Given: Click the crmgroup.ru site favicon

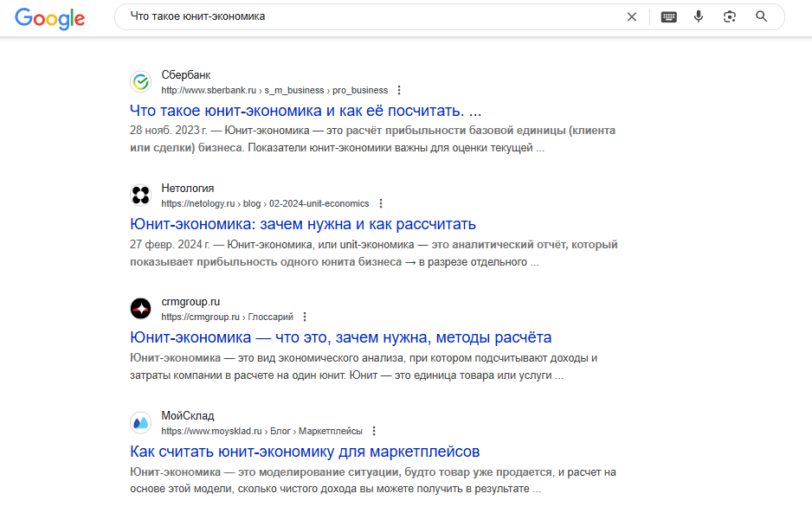Looking at the screenshot, I should click(x=140, y=309).
